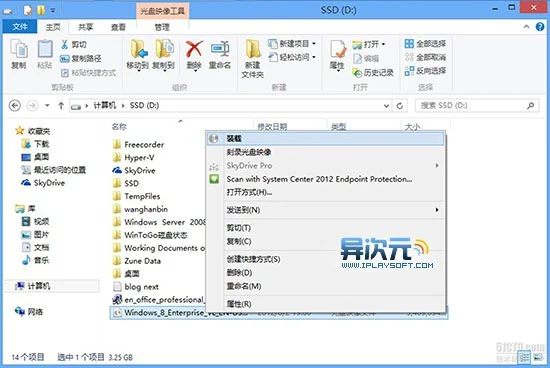Select Scan with System Center 2012 Endpoint Protection
The height and width of the screenshot is (368, 550).
tap(325, 179)
